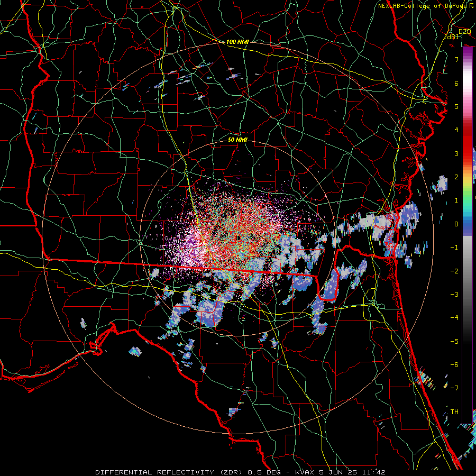Click the "-1" value on the color scale
This screenshot has width=476, height=476.
[x=454, y=248]
